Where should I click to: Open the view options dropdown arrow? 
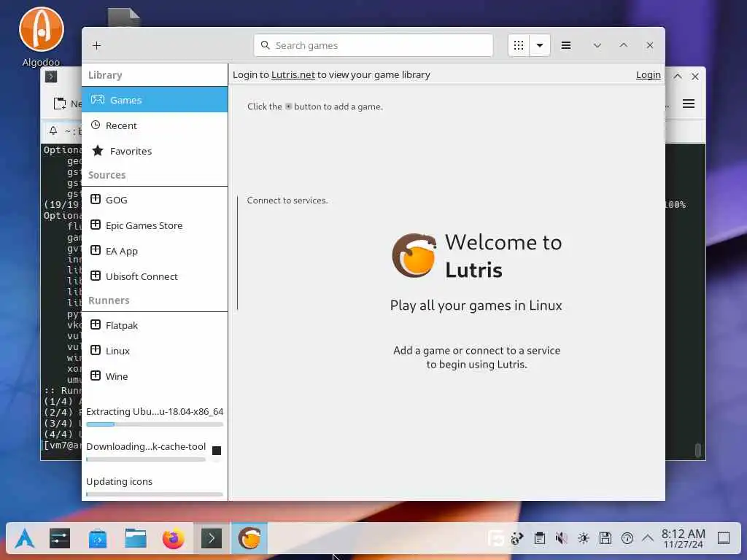click(540, 45)
